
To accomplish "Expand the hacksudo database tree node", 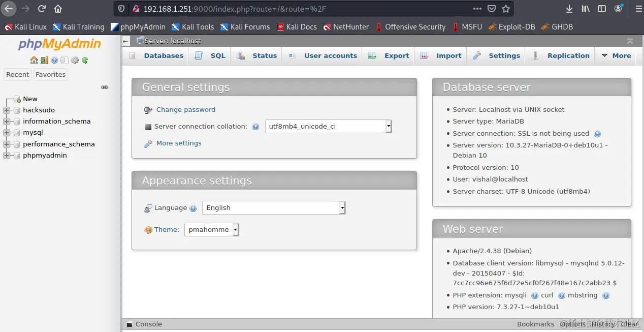I will point(7,110).
